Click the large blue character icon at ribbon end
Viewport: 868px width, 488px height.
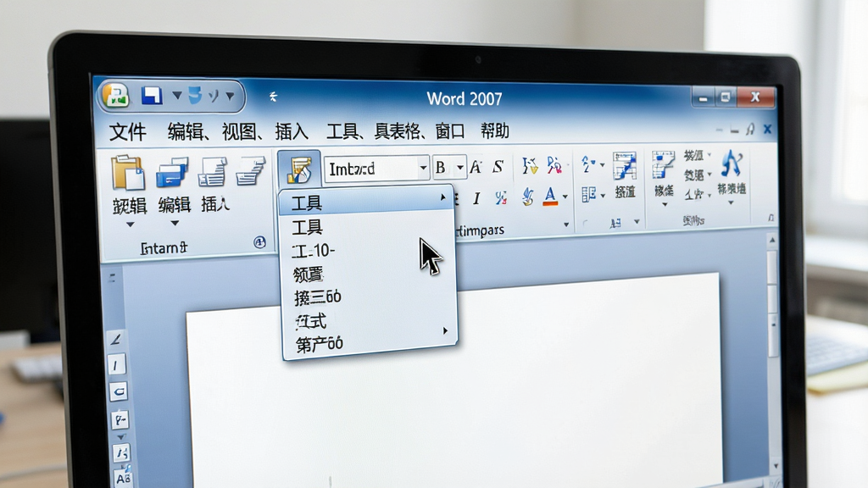(x=732, y=164)
